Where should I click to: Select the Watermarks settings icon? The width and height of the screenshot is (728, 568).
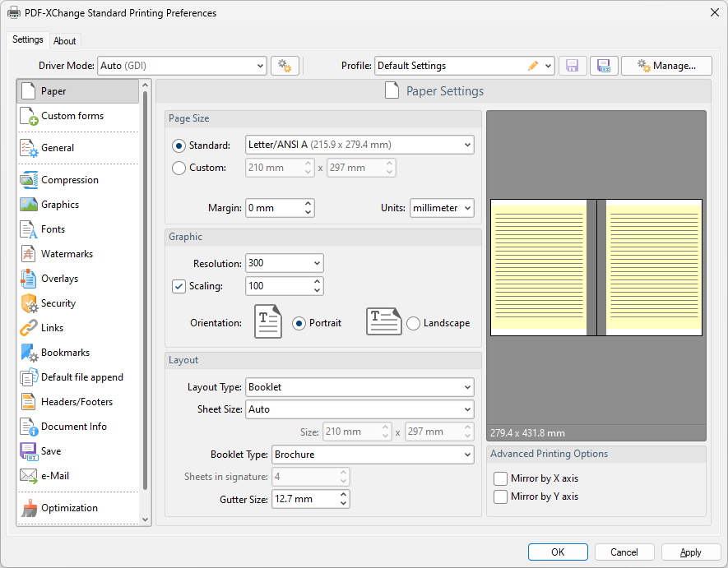(x=26, y=253)
